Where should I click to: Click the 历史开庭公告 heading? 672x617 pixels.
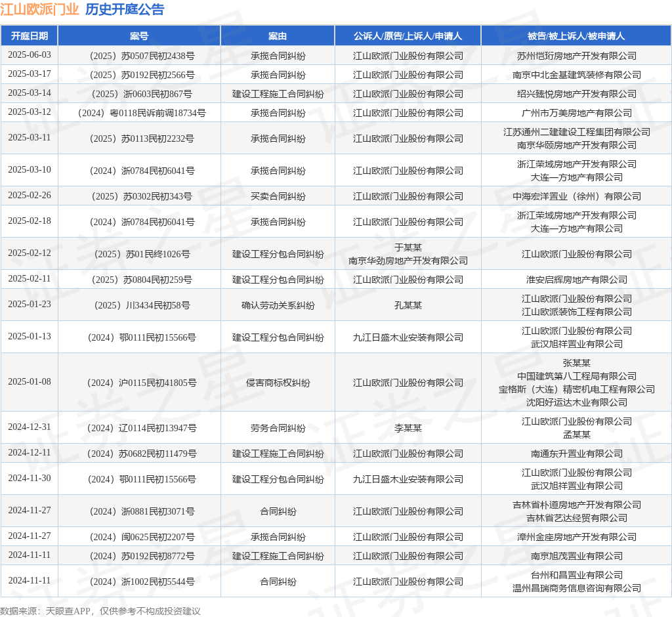pyautogui.click(x=125, y=9)
